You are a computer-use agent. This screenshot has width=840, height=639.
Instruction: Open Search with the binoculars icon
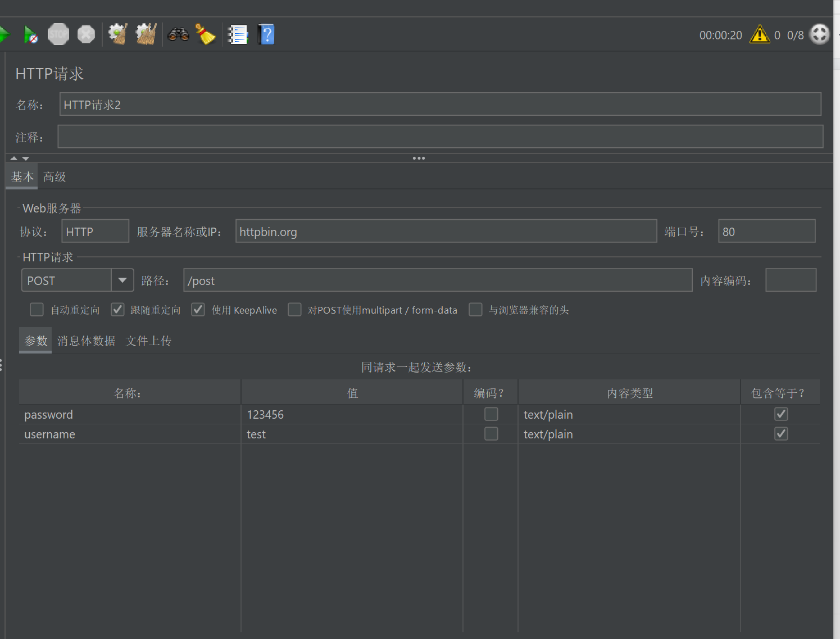click(x=178, y=35)
